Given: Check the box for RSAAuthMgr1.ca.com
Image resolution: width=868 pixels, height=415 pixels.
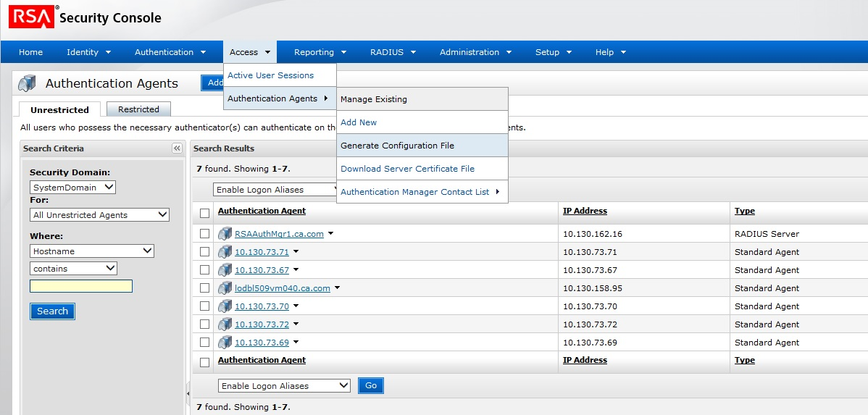Looking at the screenshot, I should click(204, 234).
